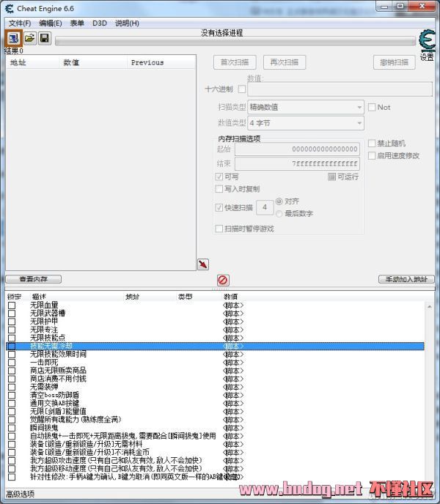Expand the 数值类型 dropdown

click(306, 123)
